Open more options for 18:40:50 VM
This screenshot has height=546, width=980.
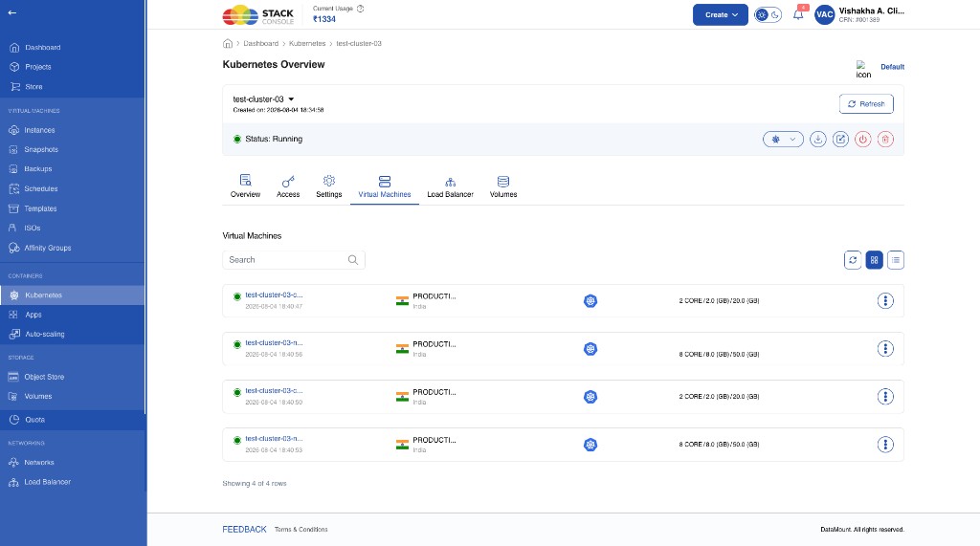pos(885,397)
